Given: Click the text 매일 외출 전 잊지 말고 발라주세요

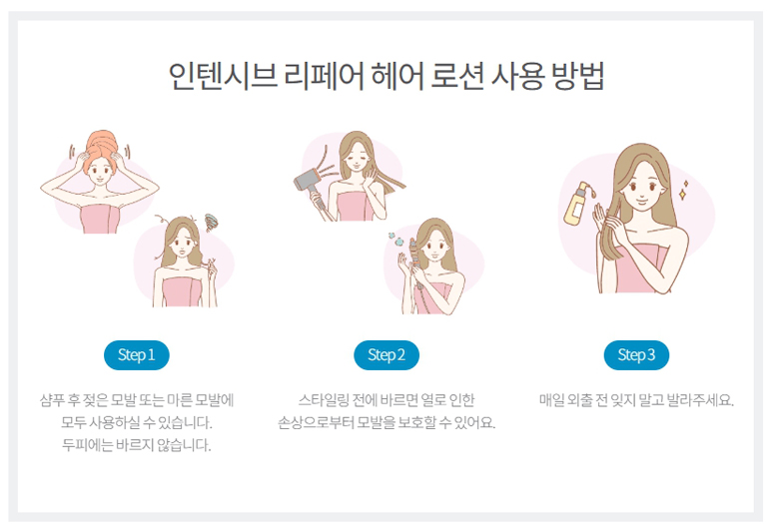Looking at the screenshot, I should coord(636,400).
